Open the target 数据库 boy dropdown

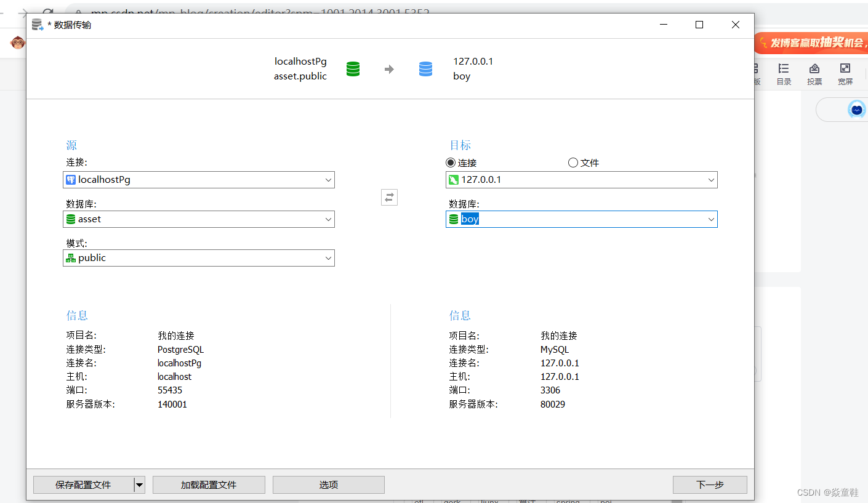pyautogui.click(x=711, y=219)
